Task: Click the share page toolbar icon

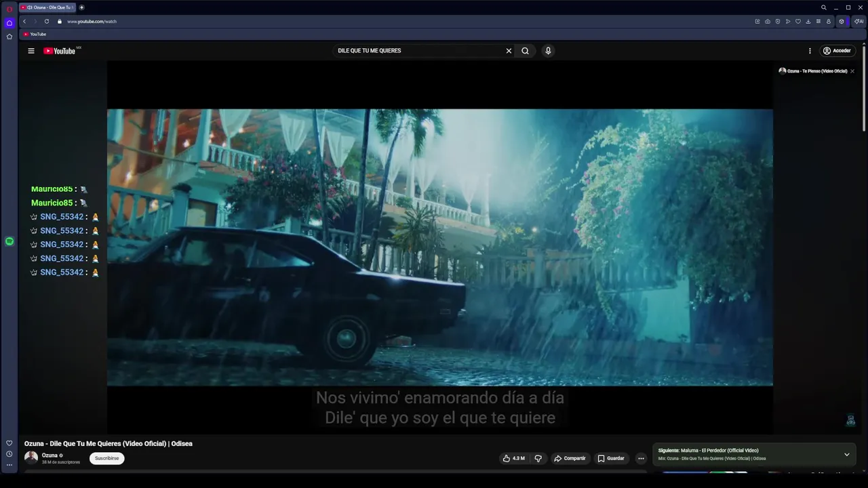Action: 757,22
